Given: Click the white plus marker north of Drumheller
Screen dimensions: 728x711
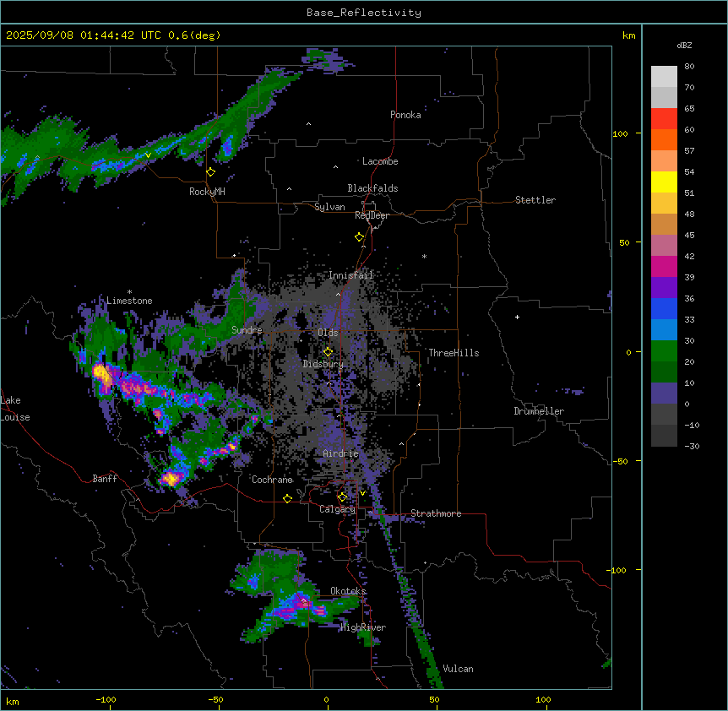Looking at the screenshot, I should [517, 317].
